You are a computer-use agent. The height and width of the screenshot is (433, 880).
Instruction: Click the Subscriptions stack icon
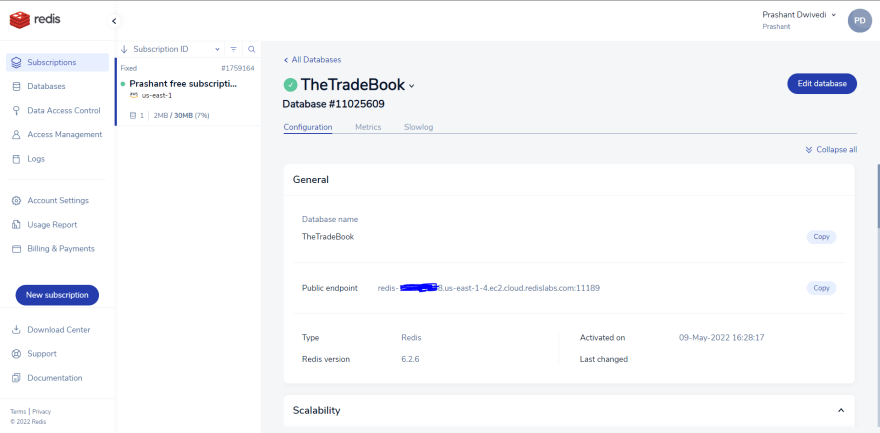pyautogui.click(x=16, y=62)
